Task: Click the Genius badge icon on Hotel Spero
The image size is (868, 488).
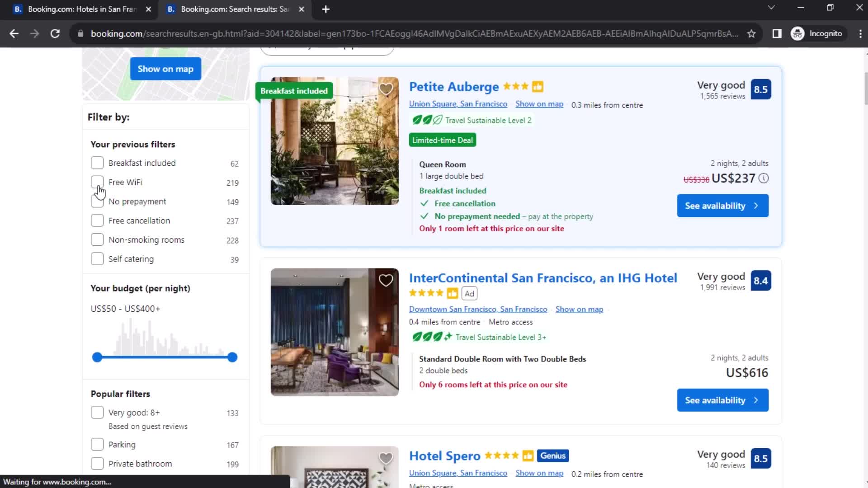Action: pos(552,455)
